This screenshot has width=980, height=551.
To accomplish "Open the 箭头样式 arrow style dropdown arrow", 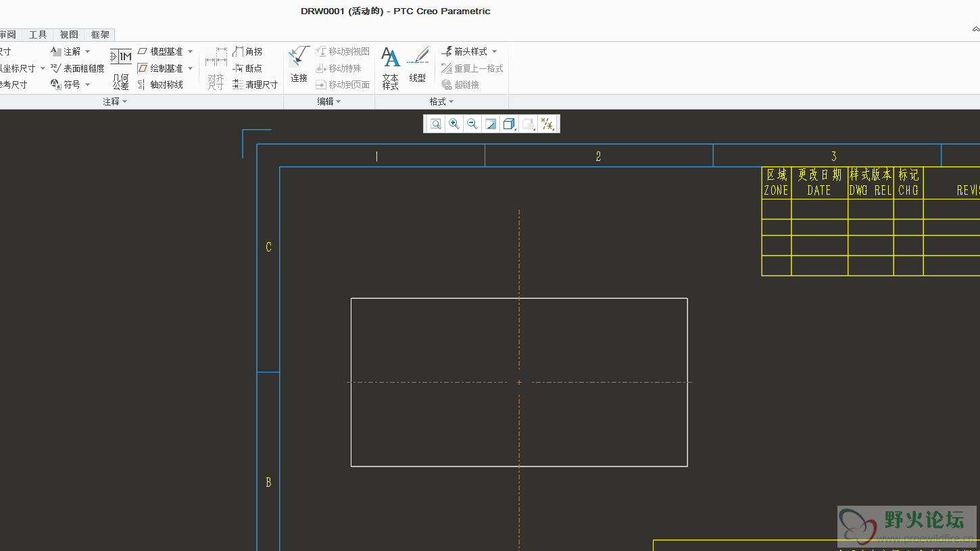I will click(x=494, y=51).
